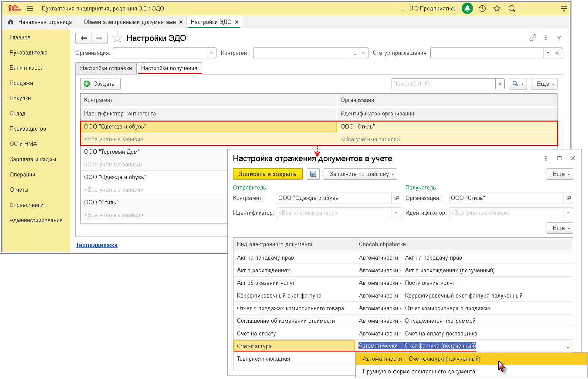
Task: Expand the Заполнить по шаблону dropdown
Action: pos(361,174)
